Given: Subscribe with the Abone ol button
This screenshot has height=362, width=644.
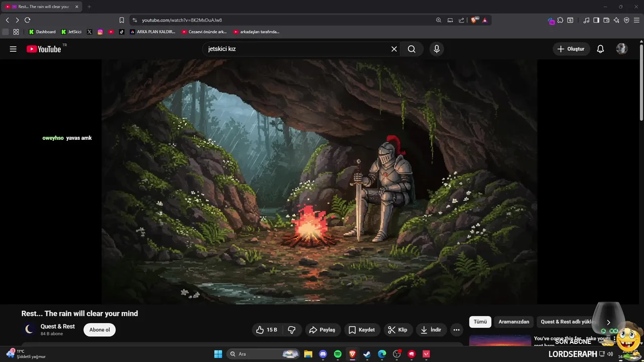Looking at the screenshot, I should pyautogui.click(x=100, y=330).
